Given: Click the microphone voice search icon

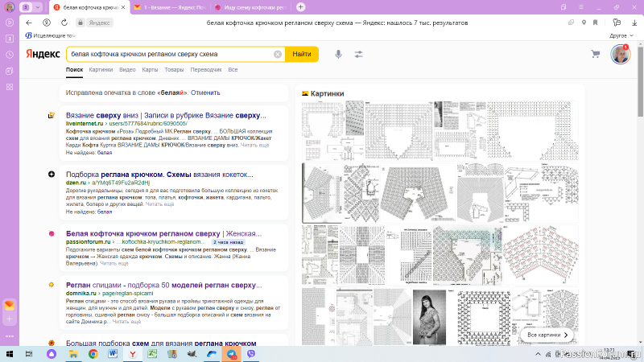Looking at the screenshot, I should click(338, 54).
